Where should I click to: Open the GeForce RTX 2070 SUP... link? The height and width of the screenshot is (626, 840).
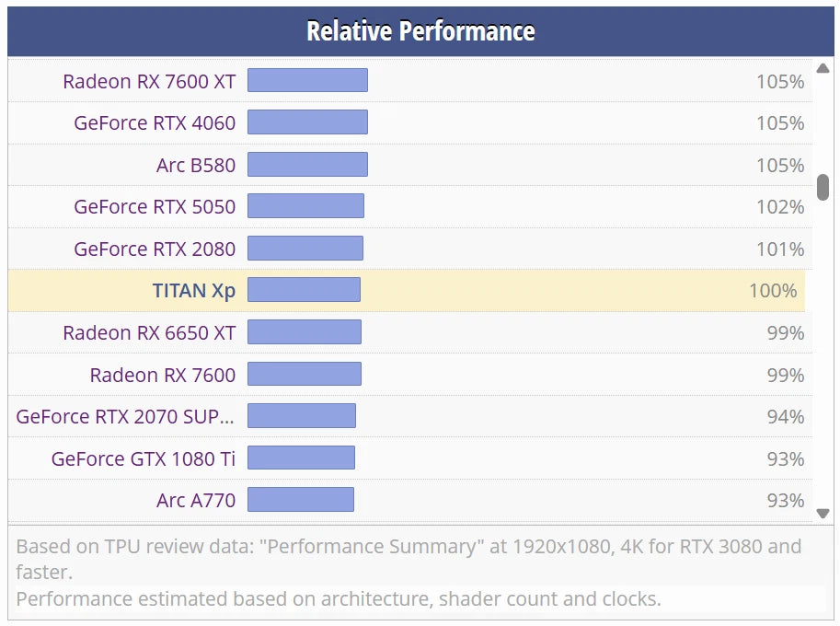[x=125, y=417]
